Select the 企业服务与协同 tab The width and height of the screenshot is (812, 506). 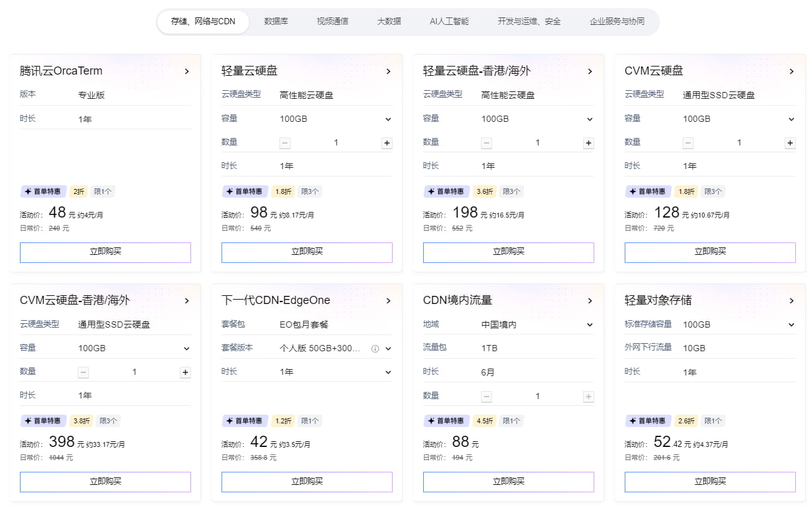pyautogui.click(x=617, y=21)
